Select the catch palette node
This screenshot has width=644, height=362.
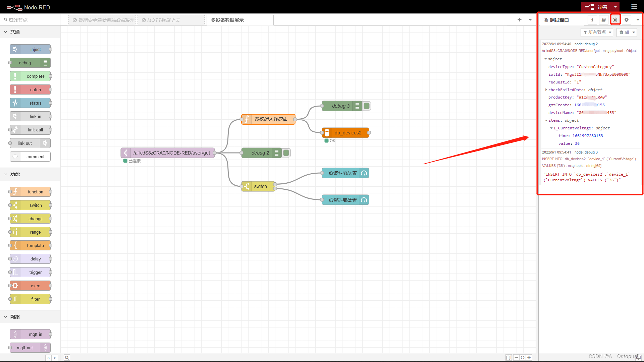30,89
